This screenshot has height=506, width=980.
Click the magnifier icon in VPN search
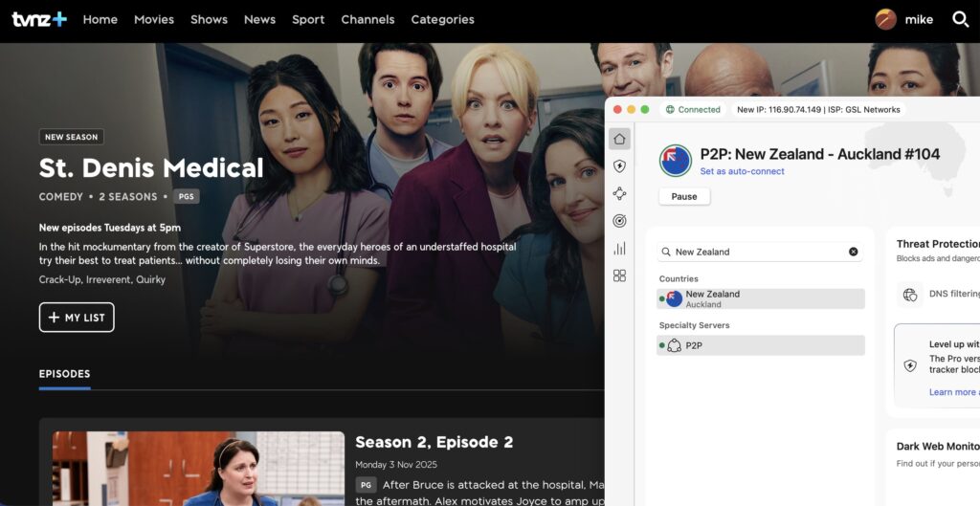coord(666,252)
